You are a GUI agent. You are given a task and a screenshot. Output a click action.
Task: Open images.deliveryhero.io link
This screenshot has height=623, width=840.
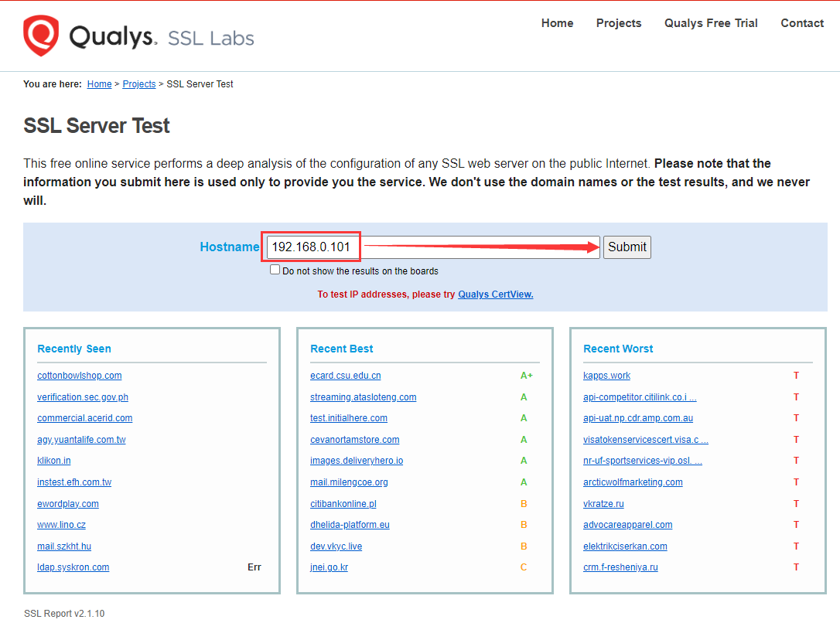[357, 460]
